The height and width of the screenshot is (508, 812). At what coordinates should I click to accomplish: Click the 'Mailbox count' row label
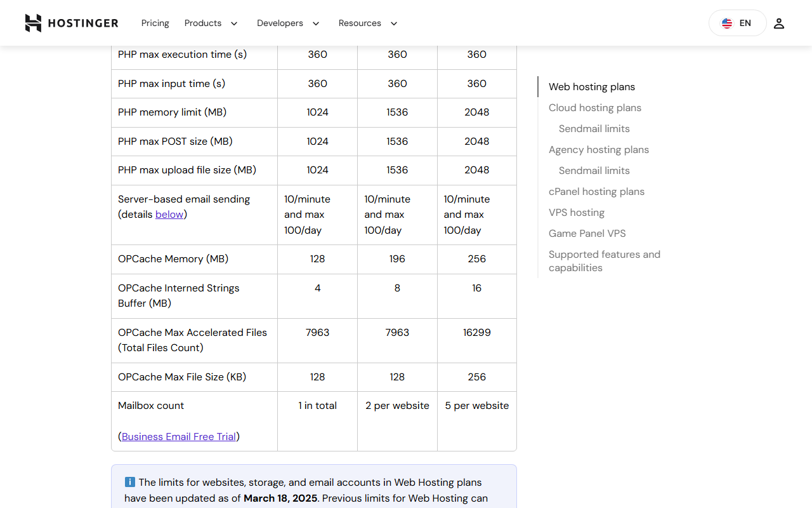(x=151, y=406)
